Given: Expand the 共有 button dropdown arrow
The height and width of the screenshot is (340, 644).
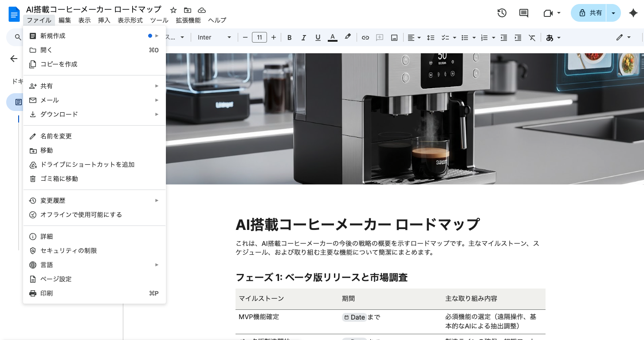Looking at the screenshot, I should (x=613, y=13).
